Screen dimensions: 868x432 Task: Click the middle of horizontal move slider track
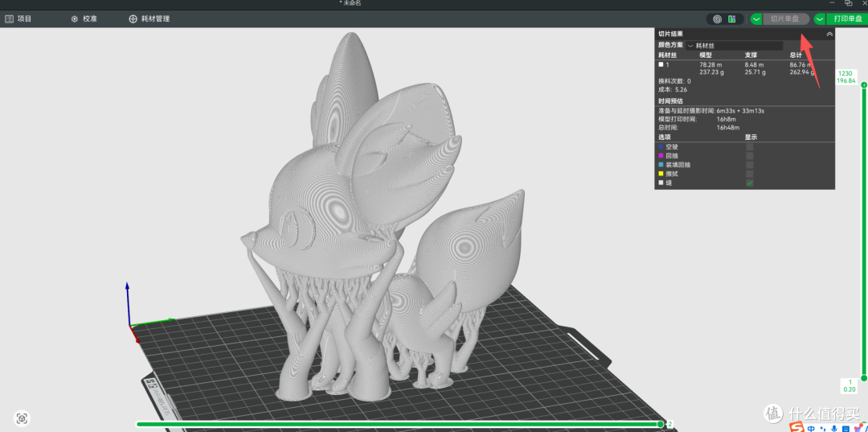pyautogui.click(x=398, y=424)
